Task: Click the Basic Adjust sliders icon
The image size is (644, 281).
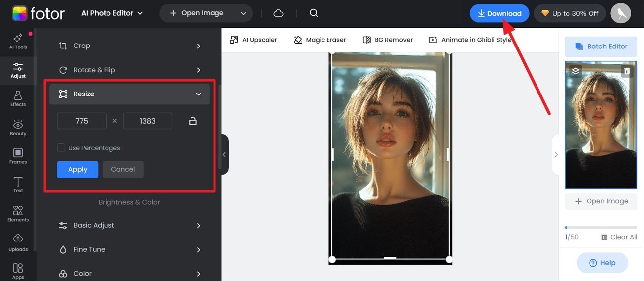Action: pyautogui.click(x=63, y=225)
